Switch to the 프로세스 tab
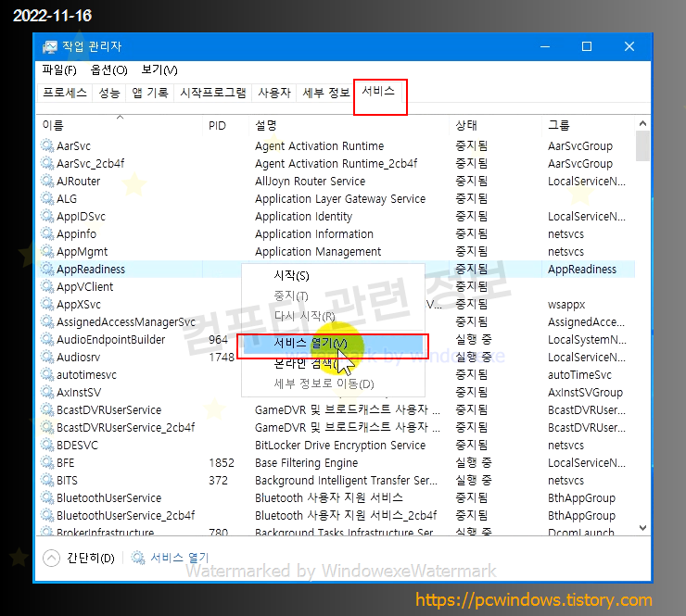 click(x=65, y=93)
